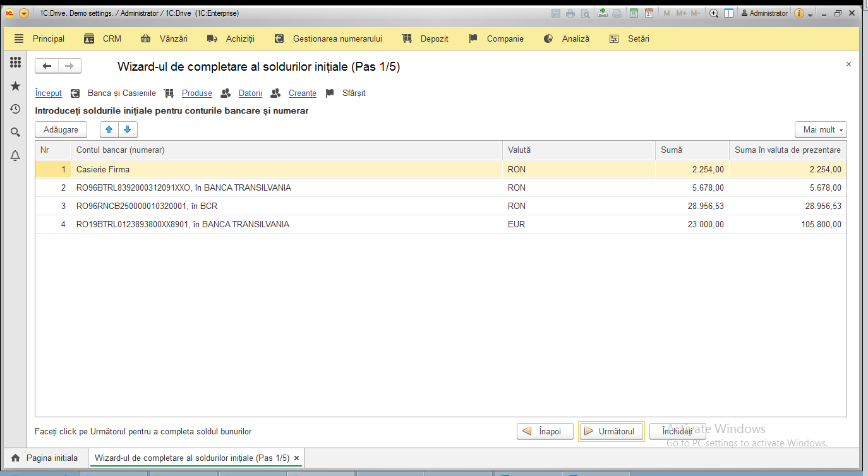Open the calendar icon in title bar

pos(649,13)
